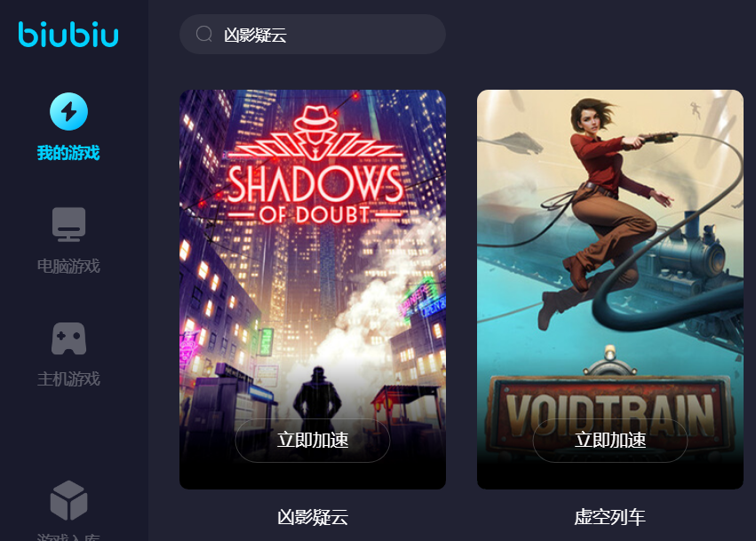Open the Shadows of Doubt cover art
The height and width of the screenshot is (541, 756).
tap(313, 290)
